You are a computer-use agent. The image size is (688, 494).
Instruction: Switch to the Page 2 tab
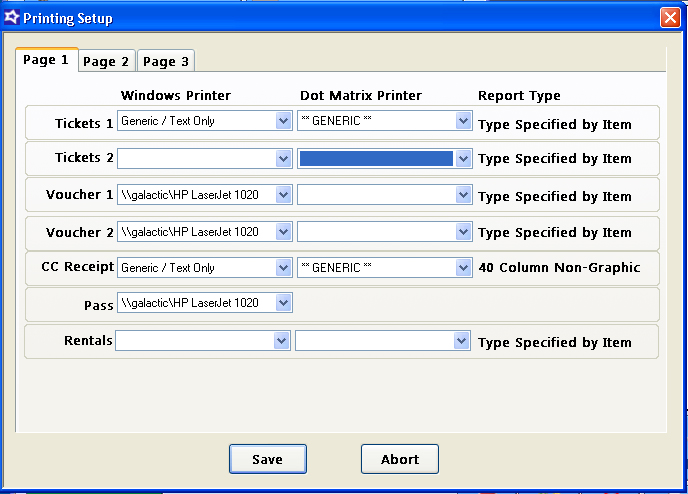[106, 61]
